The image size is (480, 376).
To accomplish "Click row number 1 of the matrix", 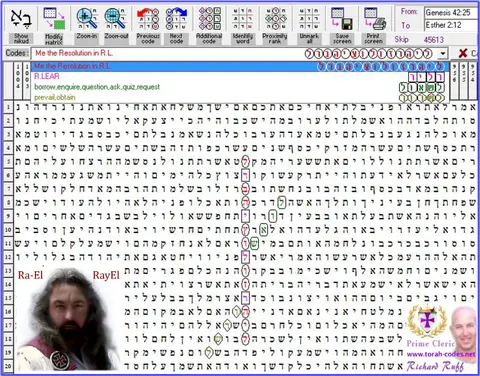I will pyautogui.click(x=8, y=107).
